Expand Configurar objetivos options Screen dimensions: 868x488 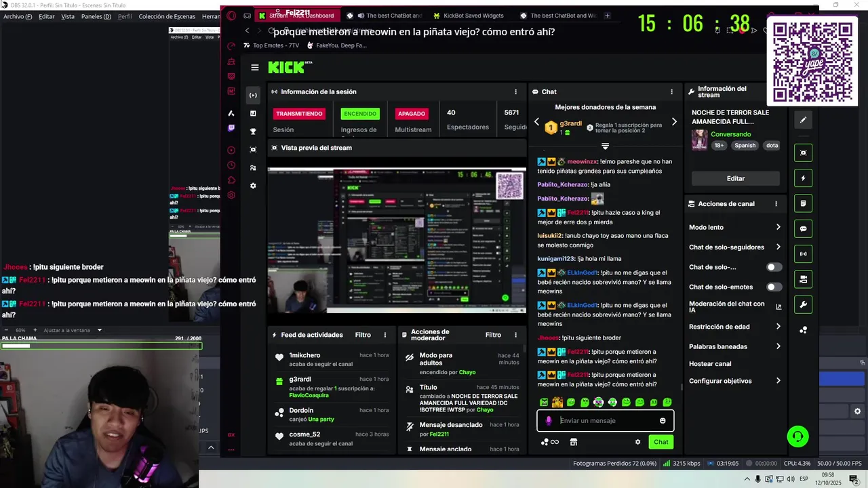[778, 381]
